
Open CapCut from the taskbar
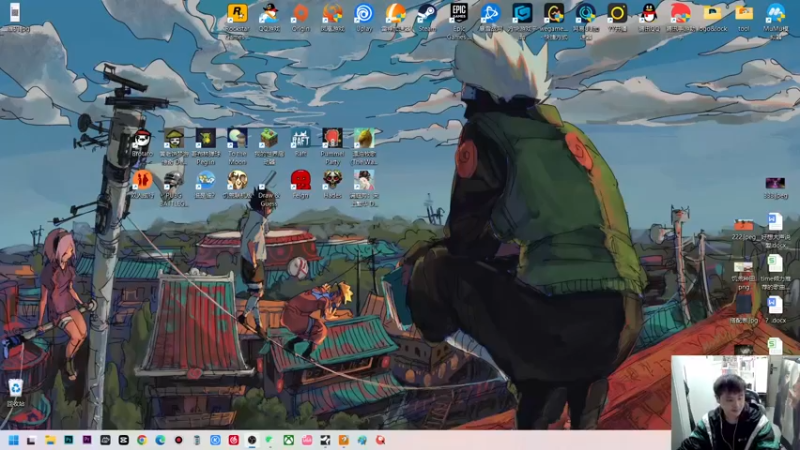point(123,440)
